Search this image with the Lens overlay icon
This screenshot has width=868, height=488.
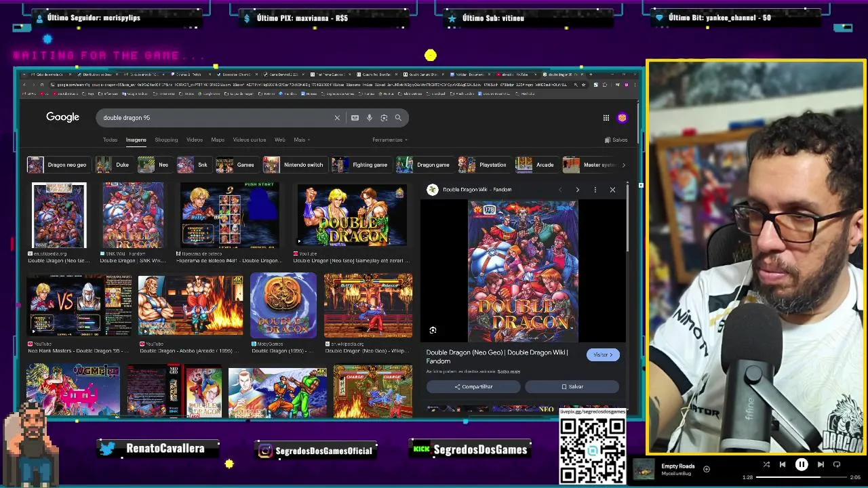coord(433,330)
